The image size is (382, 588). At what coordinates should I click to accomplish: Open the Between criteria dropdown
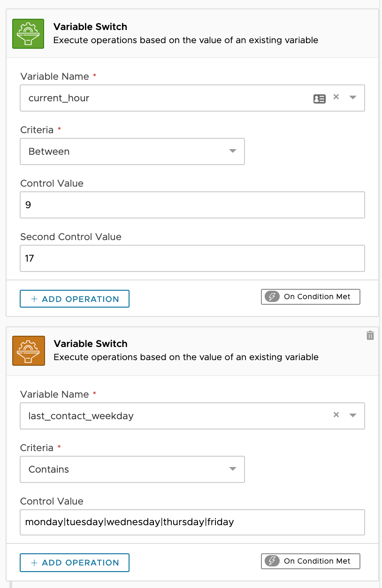[x=232, y=151]
